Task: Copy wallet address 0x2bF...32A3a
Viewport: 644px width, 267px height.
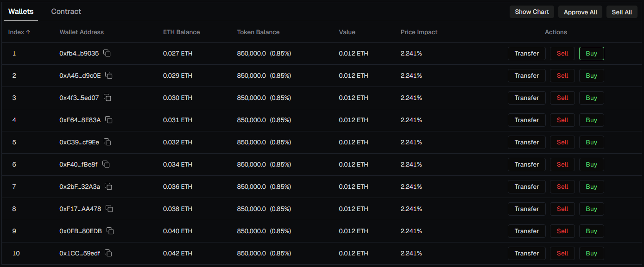Action: pos(108,186)
